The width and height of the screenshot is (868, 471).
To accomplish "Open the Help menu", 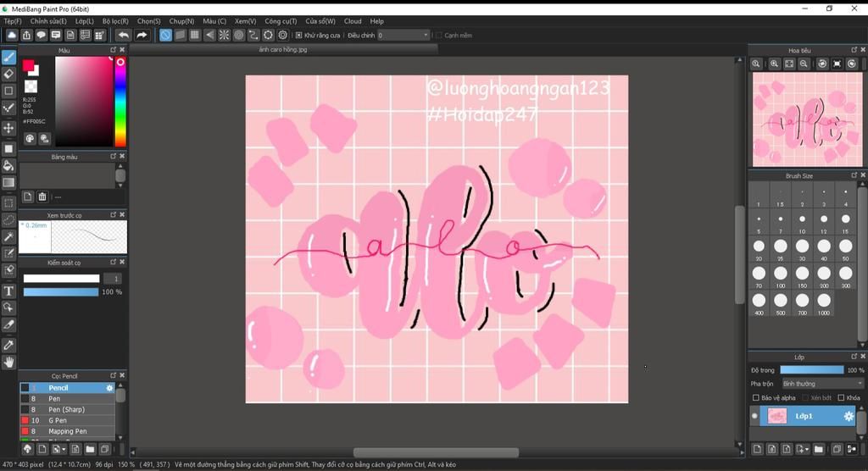I will click(376, 21).
